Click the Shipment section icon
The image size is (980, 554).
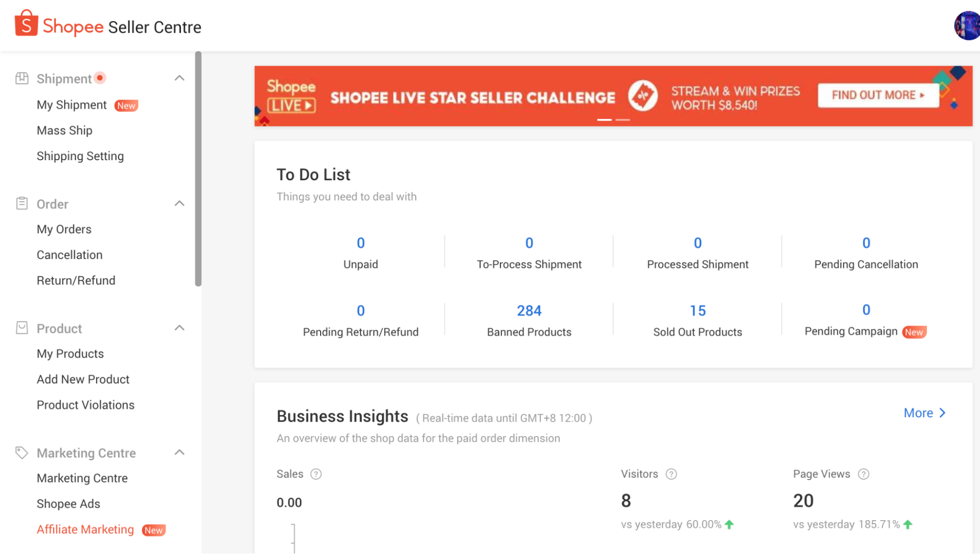(x=22, y=77)
